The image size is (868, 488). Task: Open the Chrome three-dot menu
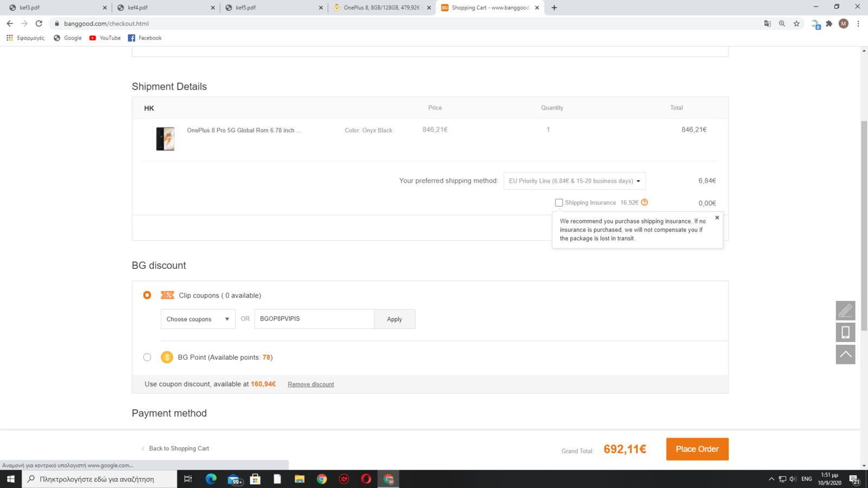[x=858, y=23]
